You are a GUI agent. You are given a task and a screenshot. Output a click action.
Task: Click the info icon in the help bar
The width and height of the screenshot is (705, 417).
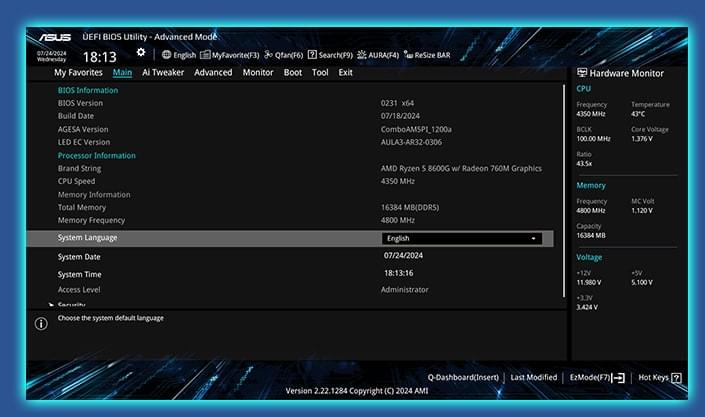click(x=41, y=323)
